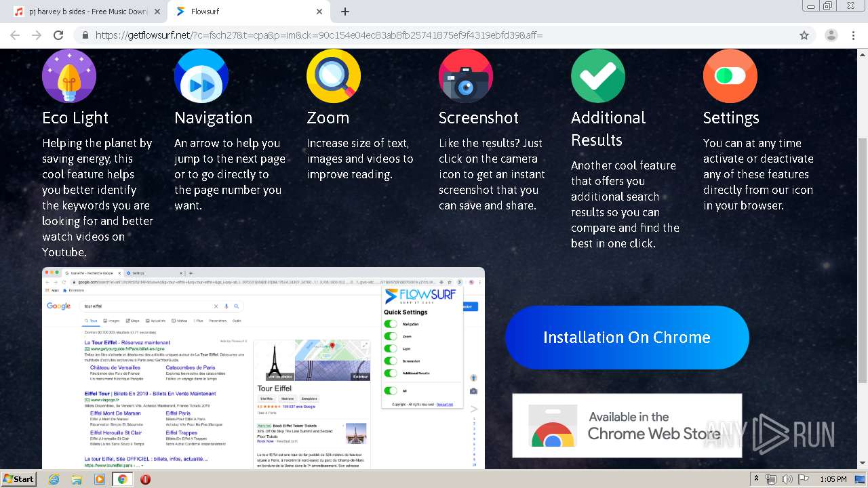Click the Settings heading
Viewport: 868px width, 488px height.
730,118
